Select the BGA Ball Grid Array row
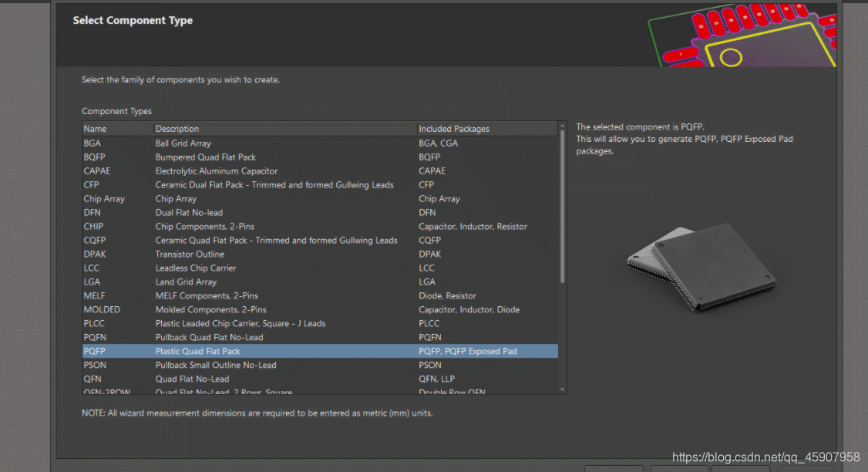The image size is (868, 472). (x=231, y=143)
